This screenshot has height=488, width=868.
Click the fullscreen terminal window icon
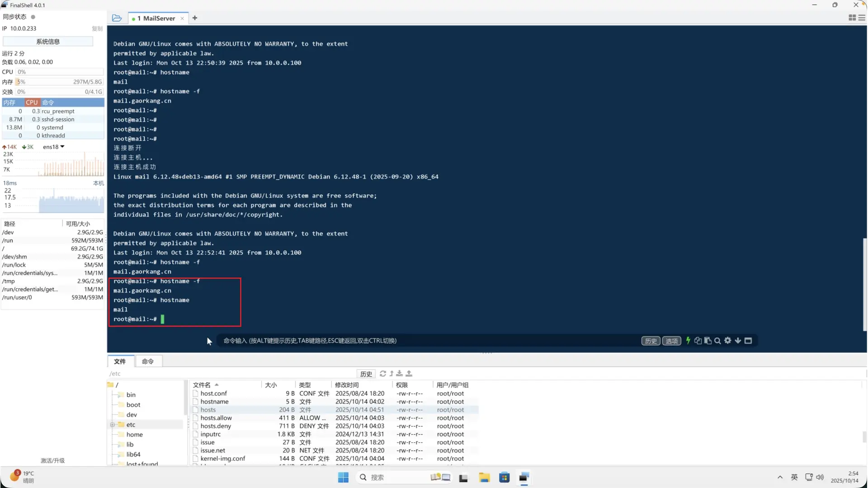click(748, 341)
